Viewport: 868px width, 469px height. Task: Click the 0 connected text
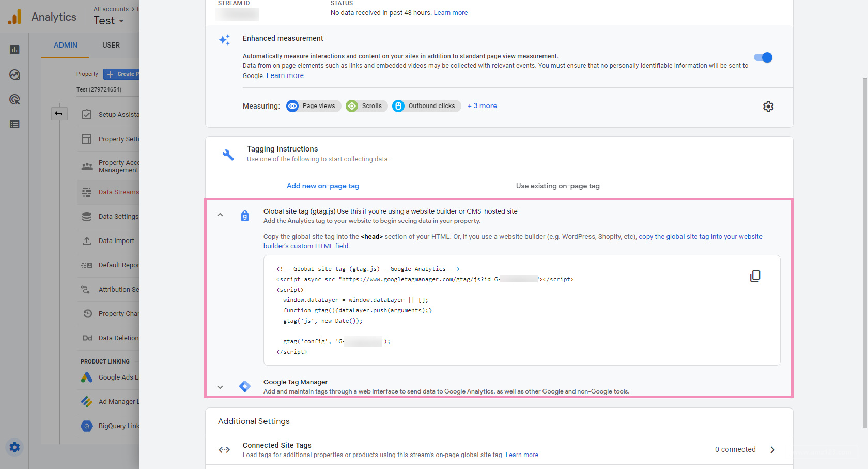(x=735, y=450)
